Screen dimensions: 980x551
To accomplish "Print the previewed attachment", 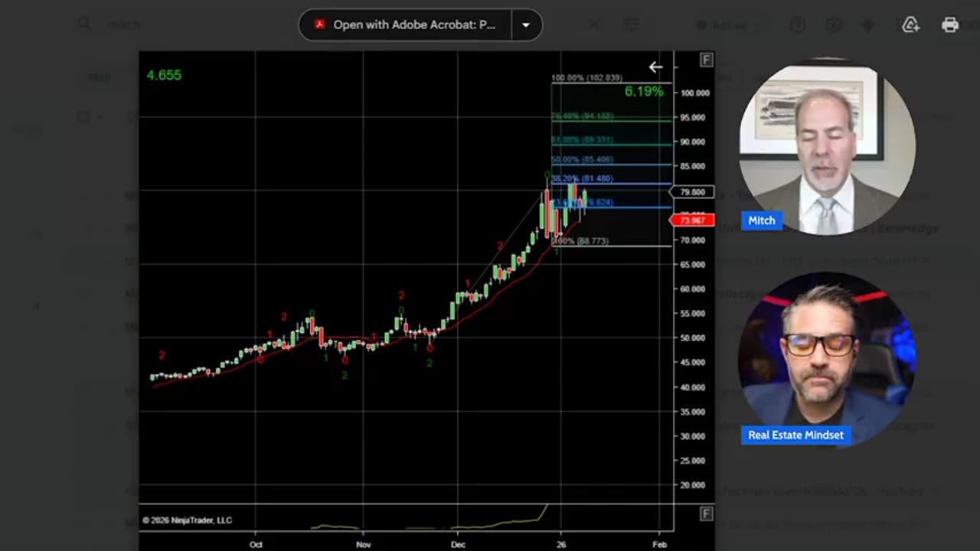I will 950,24.
